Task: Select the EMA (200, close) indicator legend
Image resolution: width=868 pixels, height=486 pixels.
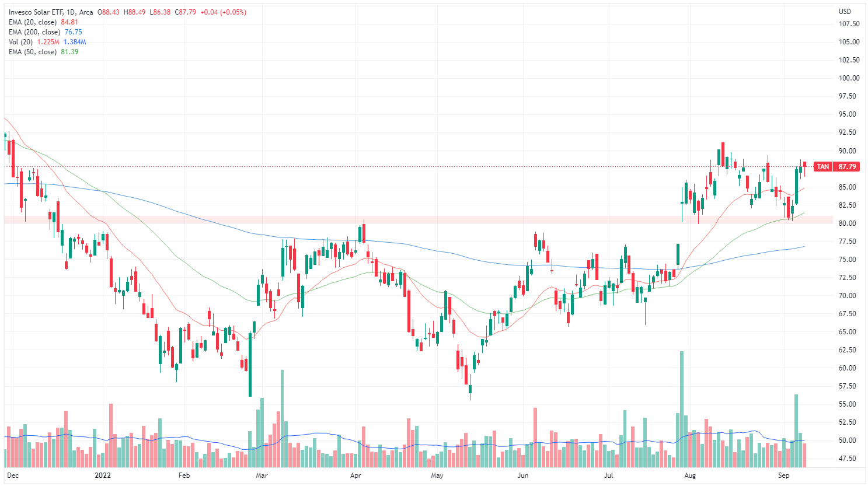Action: (x=34, y=32)
